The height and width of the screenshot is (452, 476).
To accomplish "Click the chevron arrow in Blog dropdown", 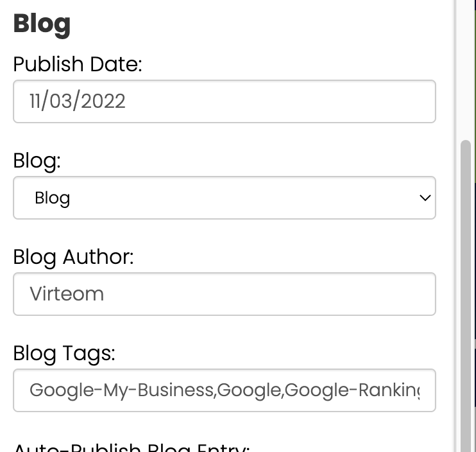I will (425, 198).
